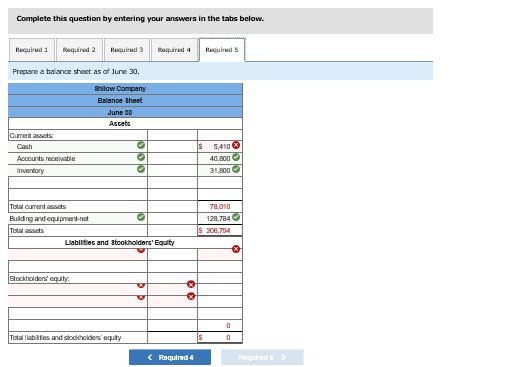509x367 pixels.
Task: Click the Current assets heading
Action: tap(31, 136)
